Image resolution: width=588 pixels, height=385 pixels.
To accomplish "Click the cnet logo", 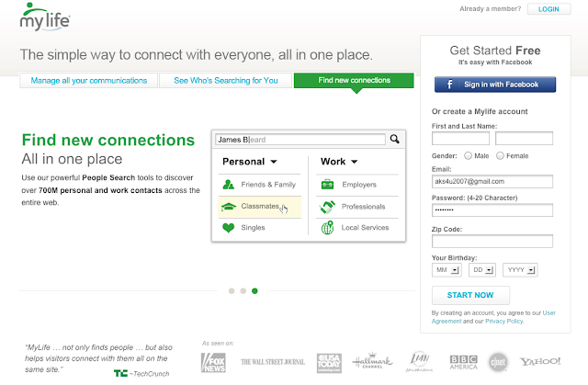I will 498,362.
